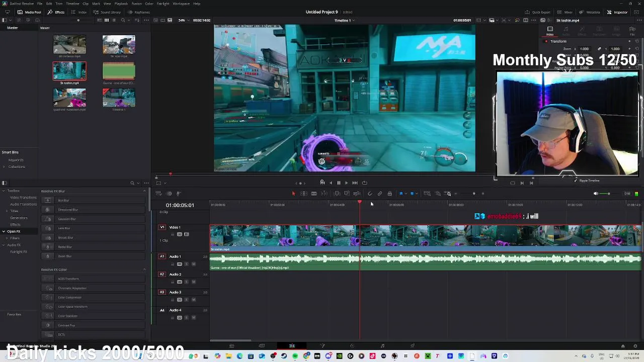This screenshot has width=644, height=362.
Task: Open the Timeline View Options icon
Action: (x=158, y=194)
